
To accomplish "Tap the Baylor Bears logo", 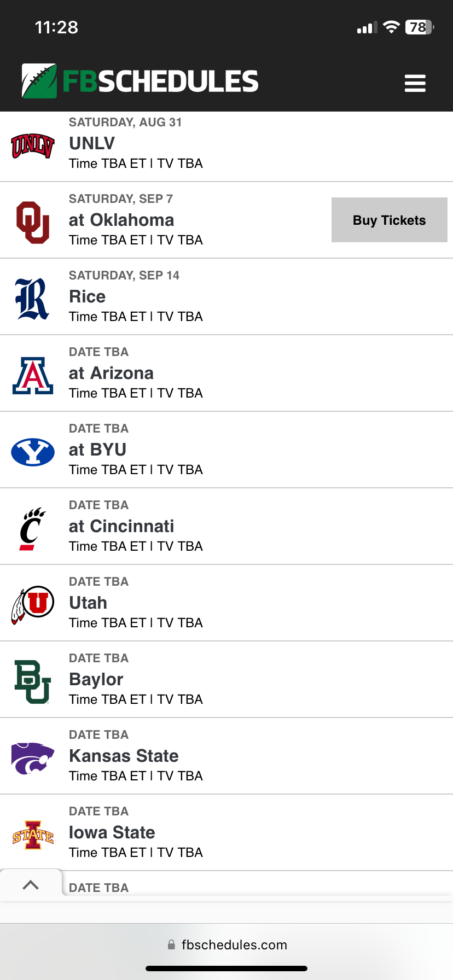I will 33,682.
